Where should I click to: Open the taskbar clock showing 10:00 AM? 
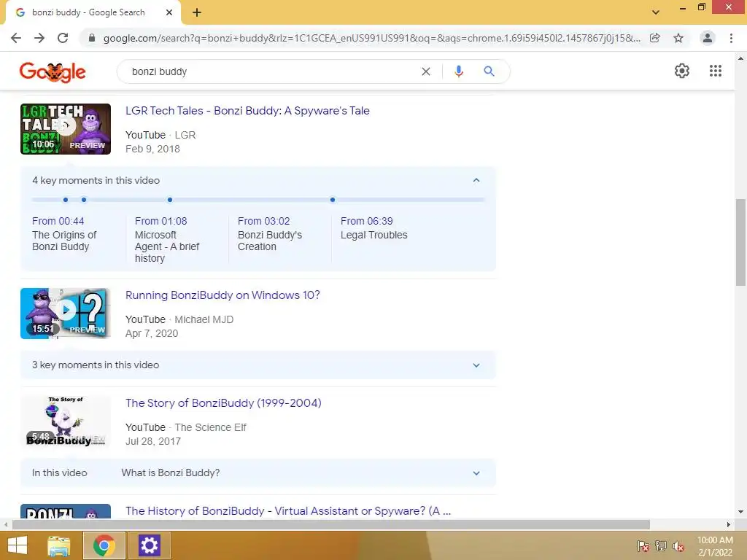tap(715, 546)
